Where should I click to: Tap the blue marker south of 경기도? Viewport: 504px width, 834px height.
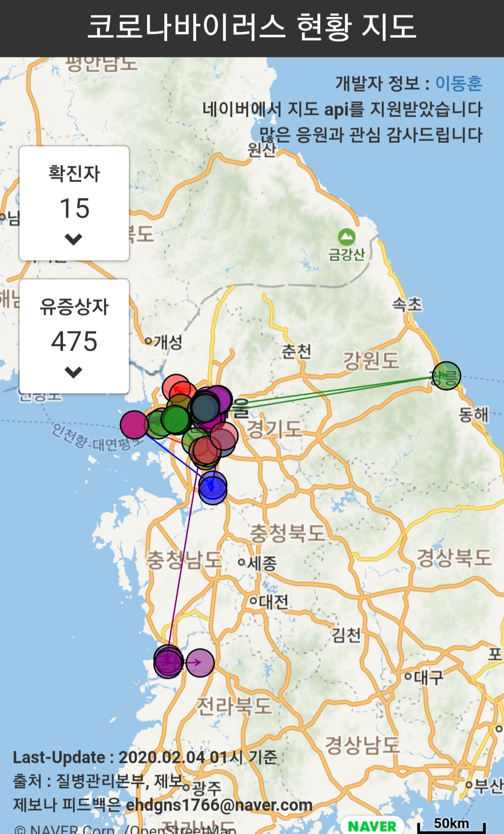tap(213, 488)
